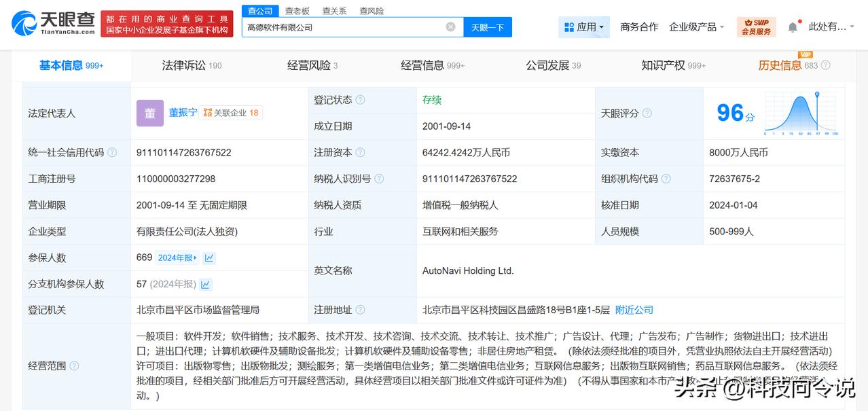Select the 基本信息 tab
Image resolution: width=868 pixels, height=411 pixels.
click(71, 66)
